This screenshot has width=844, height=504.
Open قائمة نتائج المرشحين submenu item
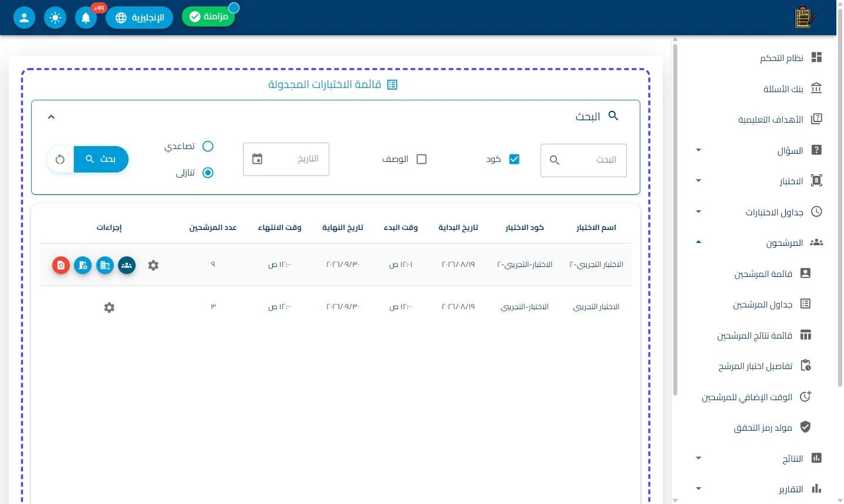pyautogui.click(x=764, y=335)
